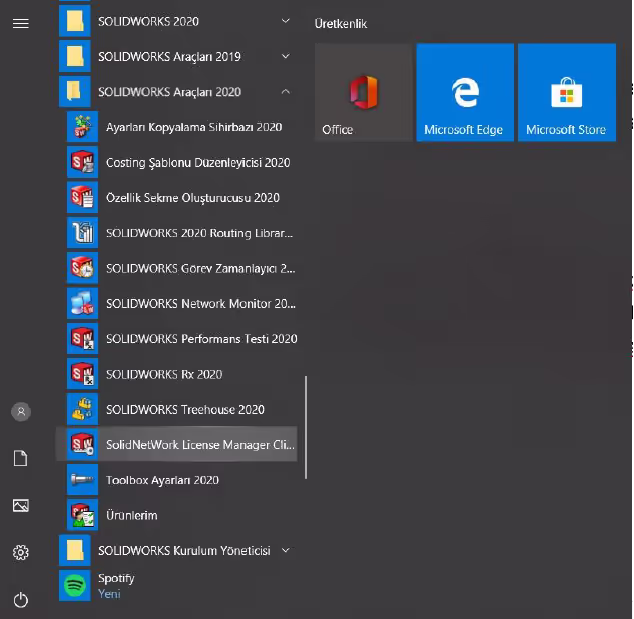
Task: Click the SOLIDWORKS 2020 folder name
Action: [x=148, y=21]
